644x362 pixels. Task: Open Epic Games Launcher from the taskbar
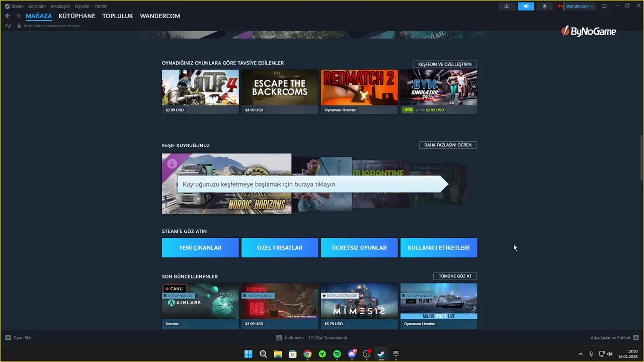click(396, 354)
